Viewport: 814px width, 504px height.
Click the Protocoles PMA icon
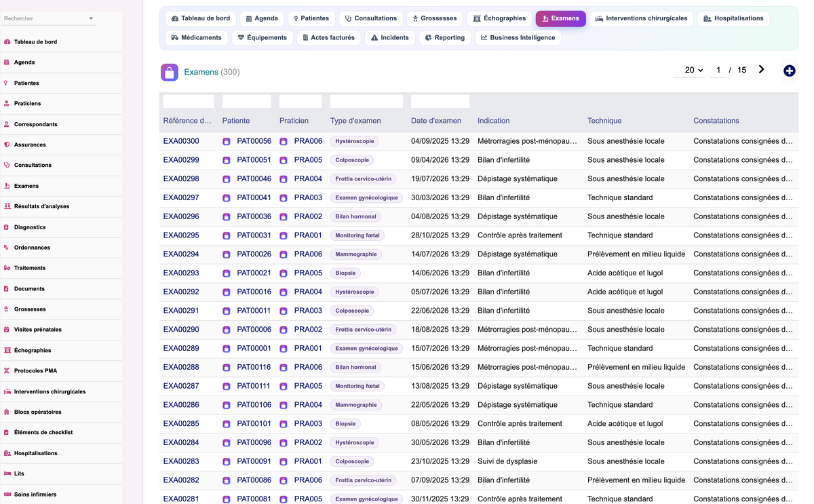(x=7, y=371)
